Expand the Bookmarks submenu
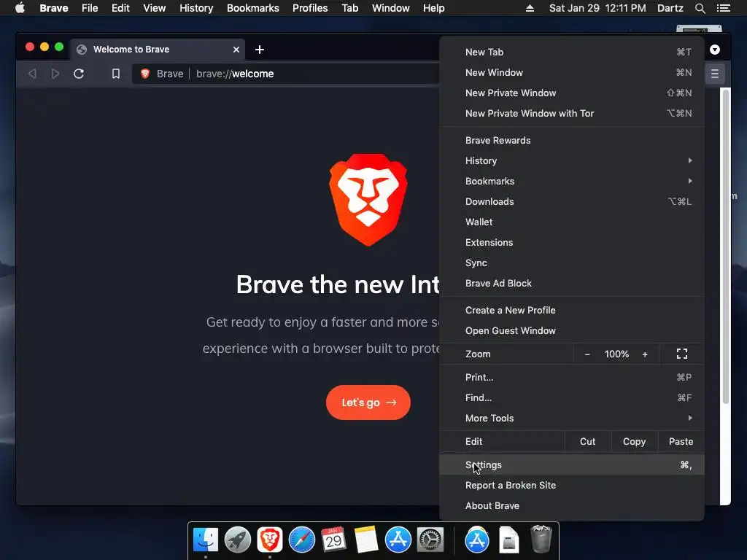 (x=572, y=182)
